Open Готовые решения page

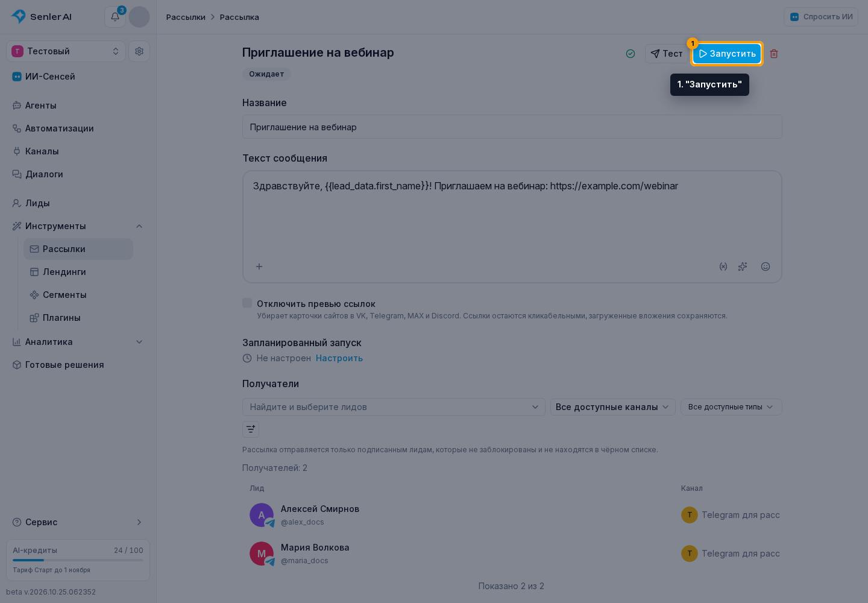78,365
